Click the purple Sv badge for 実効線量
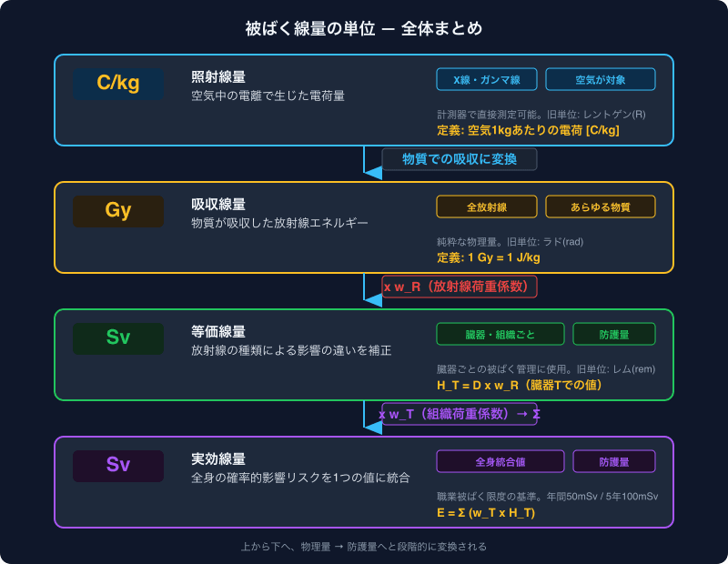This screenshot has height=564, width=728. (118, 466)
